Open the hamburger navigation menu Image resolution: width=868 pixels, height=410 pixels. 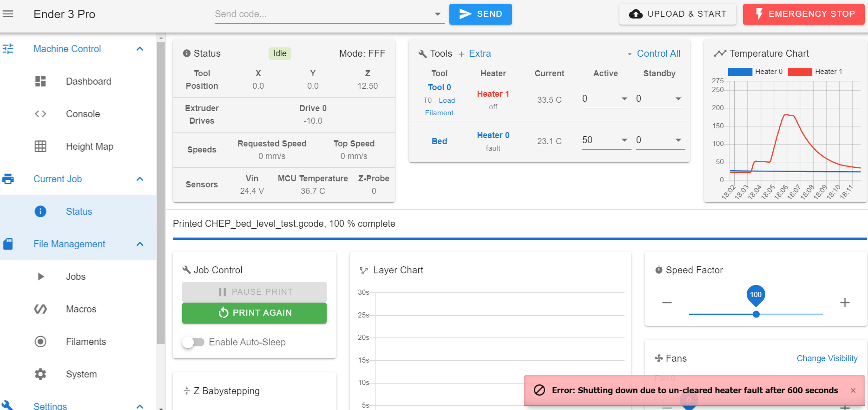(x=8, y=14)
